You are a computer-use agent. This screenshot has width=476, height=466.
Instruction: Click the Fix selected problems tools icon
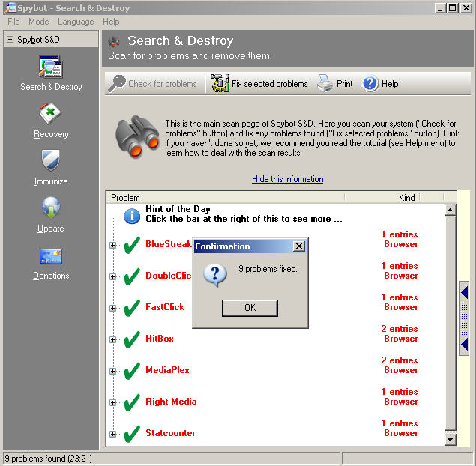pyautogui.click(x=220, y=83)
